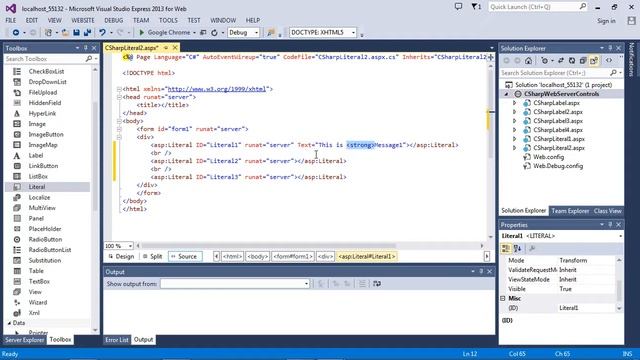Click the Find in Files toolbar icon
Viewport: 640px width, 360px height.
(x=271, y=32)
